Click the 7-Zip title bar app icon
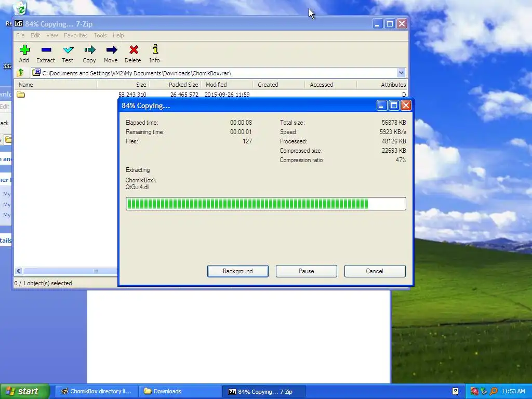Viewport: 532px width, 399px height. click(x=19, y=24)
